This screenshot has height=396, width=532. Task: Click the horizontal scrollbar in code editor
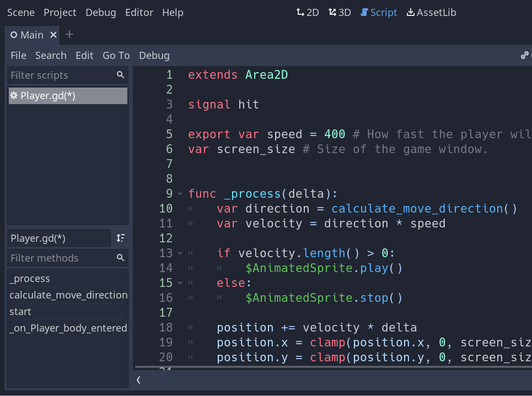coord(331,367)
